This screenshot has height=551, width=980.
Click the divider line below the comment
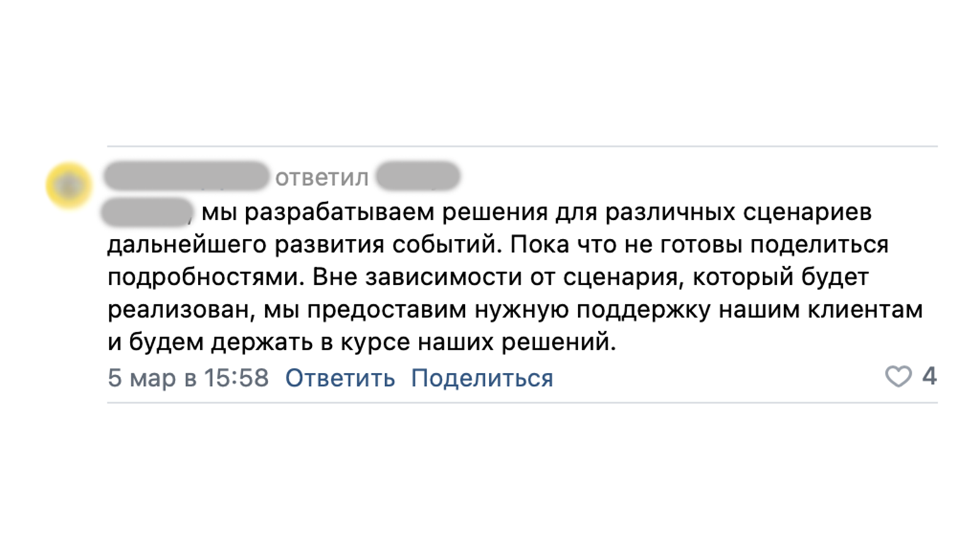coord(522,403)
